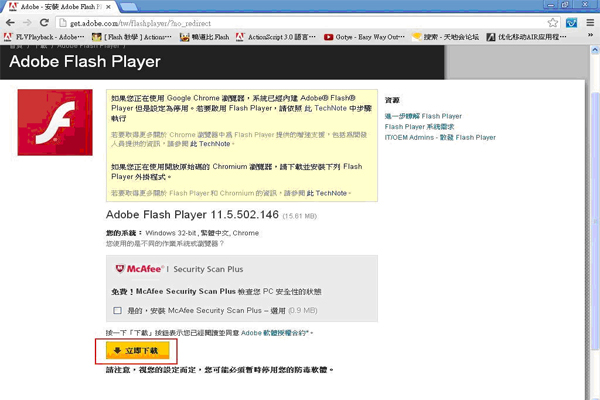Click the Windows 32-bit system info text
600x400 pixels.
coord(202,233)
